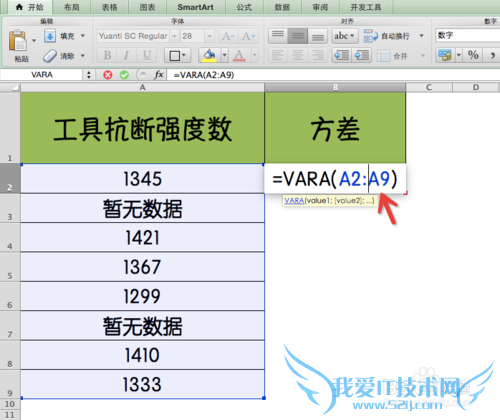Screen dimensions: 500x420
Task: Apply percent style format
Action: [x=473, y=55]
